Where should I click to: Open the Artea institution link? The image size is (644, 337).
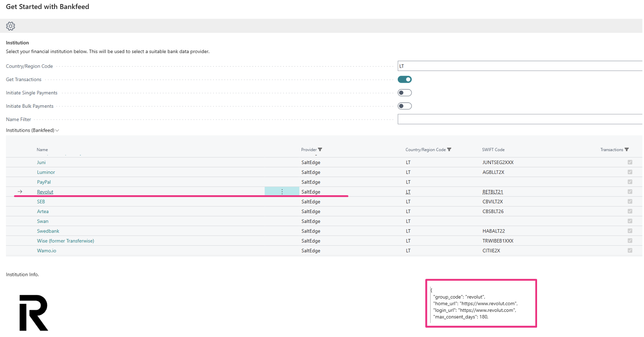click(43, 211)
